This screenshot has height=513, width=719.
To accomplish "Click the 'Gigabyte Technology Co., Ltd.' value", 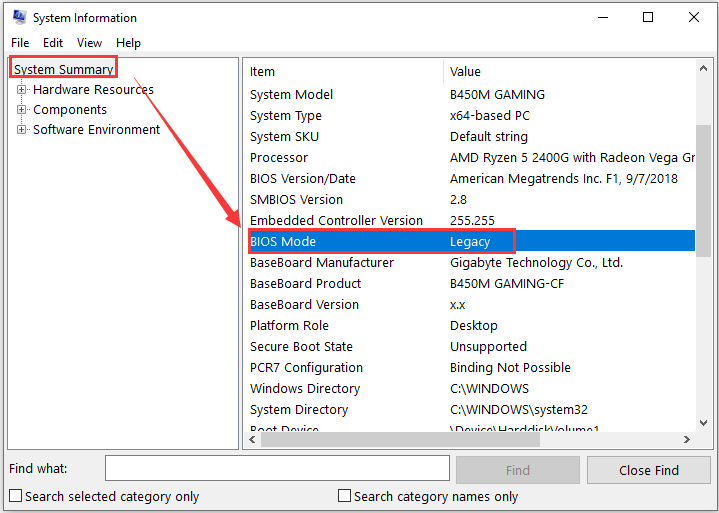I will (536, 263).
